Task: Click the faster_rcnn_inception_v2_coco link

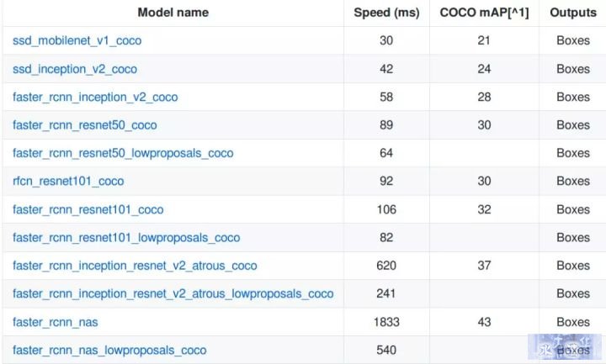Action: 95,97
